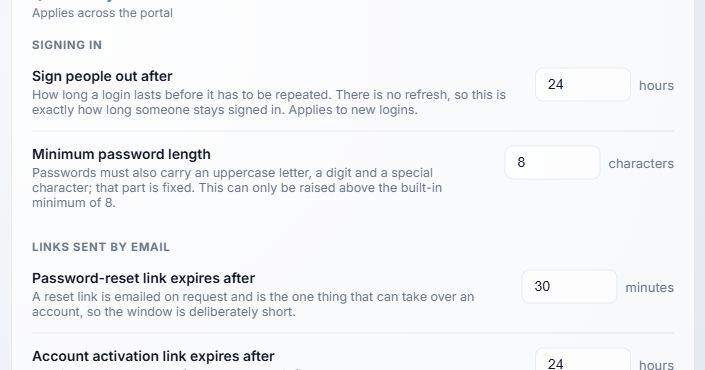Image resolution: width=705 pixels, height=370 pixels.
Task: Focus the Minimum password length input
Action: click(552, 162)
